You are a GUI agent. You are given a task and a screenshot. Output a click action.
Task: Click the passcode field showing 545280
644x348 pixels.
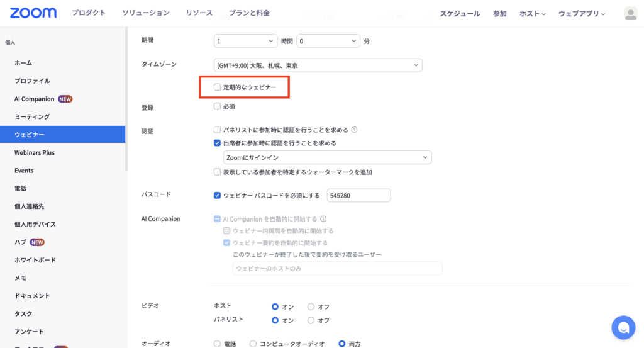(x=358, y=196)
